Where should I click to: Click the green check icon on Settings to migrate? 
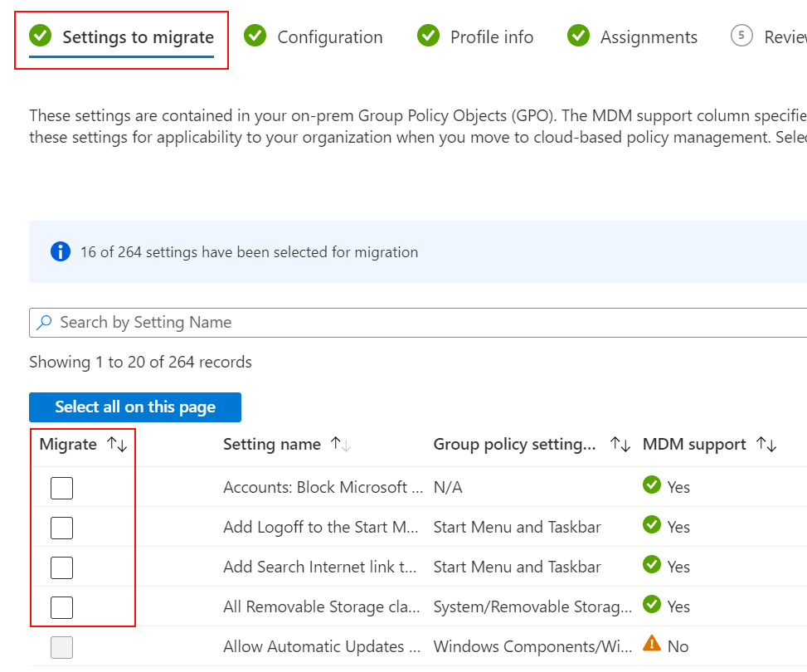tap(40, 37)
